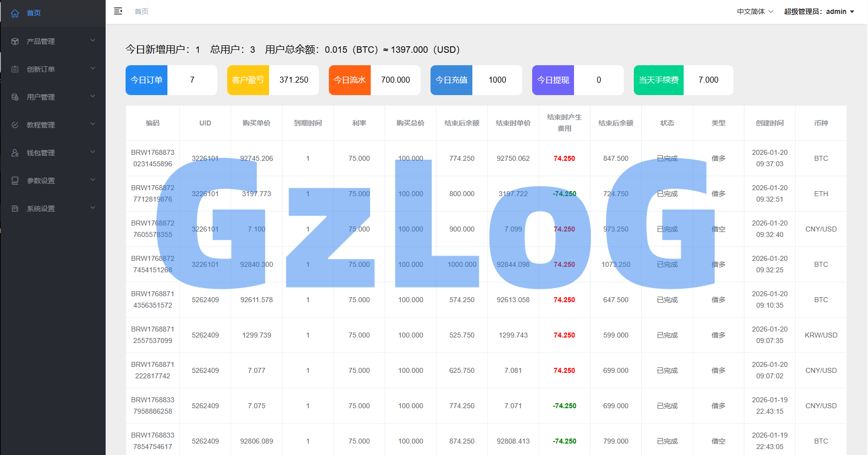Viewport: 868px width, 455px height.
Task: Click the green 当天手续费 label block
Action: coord(658,80)
